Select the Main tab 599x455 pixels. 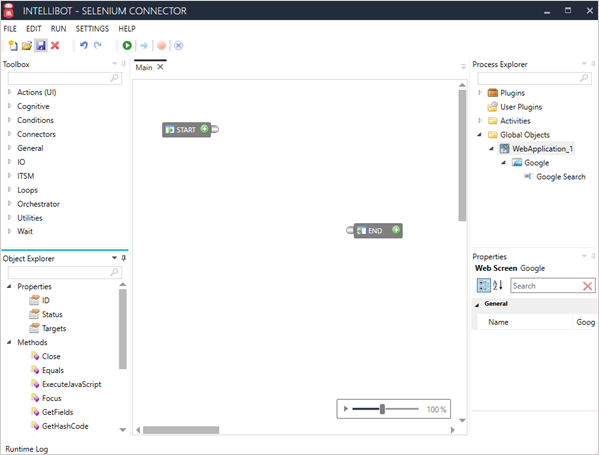144,67
